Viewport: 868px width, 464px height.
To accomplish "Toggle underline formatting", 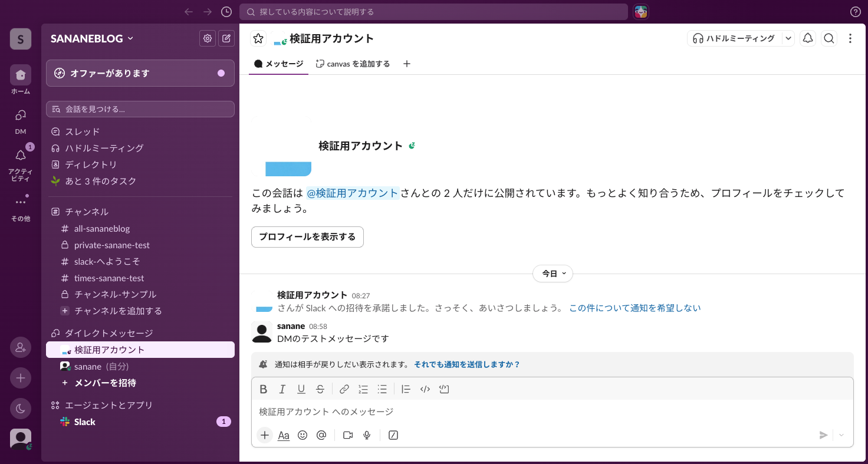I will [301, 389].
